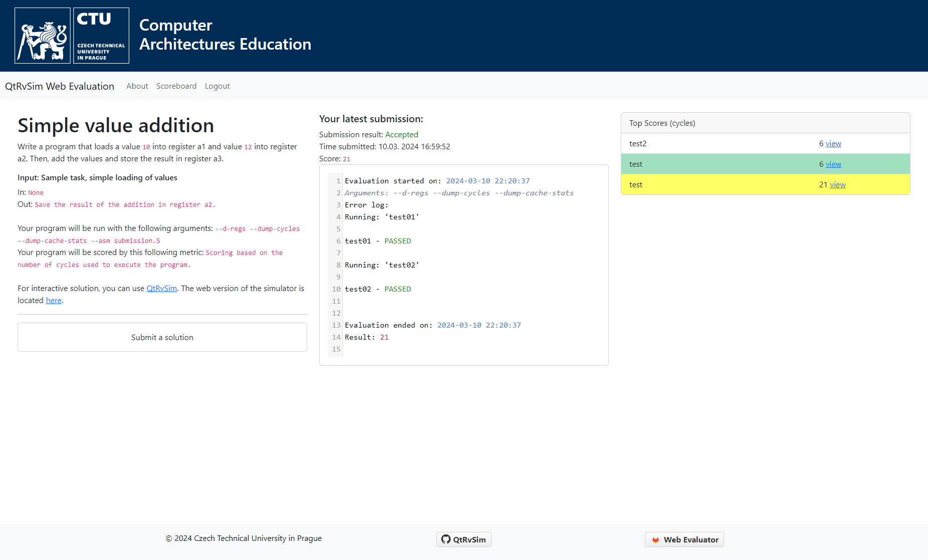This screenshot has height=560, width=928.
Task: Click the Evaluation started on line
Action: click(437, 181)
